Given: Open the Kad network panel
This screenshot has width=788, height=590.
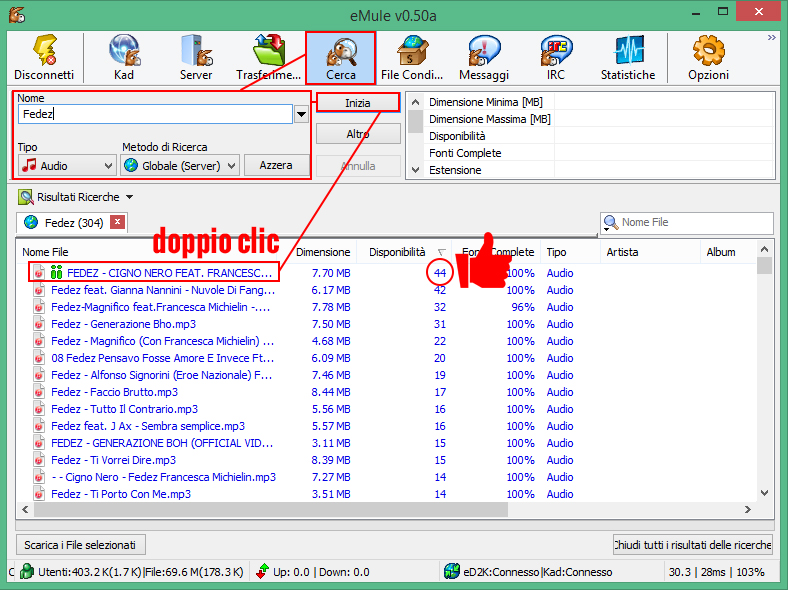Looking at the screenshot, I should click(124, 57).
